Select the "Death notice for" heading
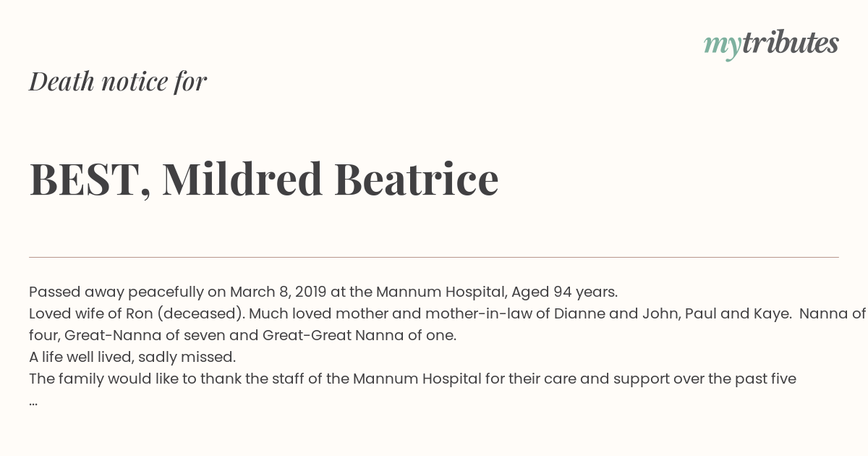The image size is (868, 456). tap(118, 82)
